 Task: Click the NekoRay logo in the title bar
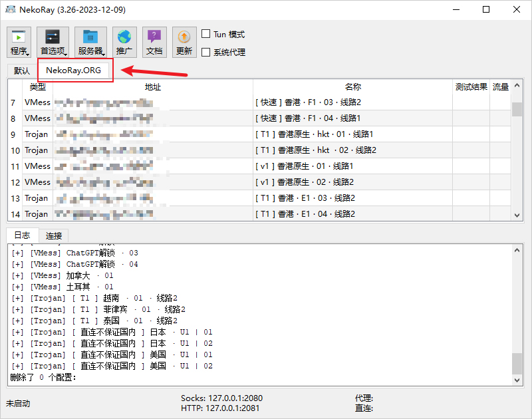coord(11,9)
